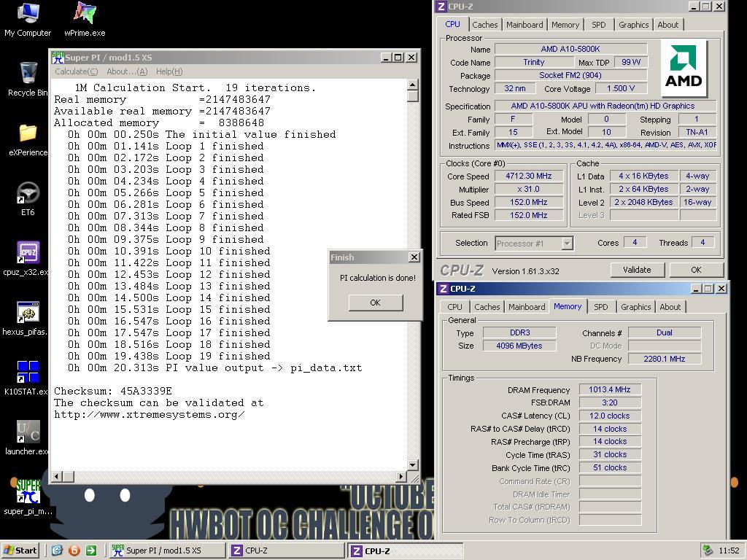Select Mainboard tab in upper CPU-Z
The width and height of the screenshot is (747, 560).
[x=525, y=25]
